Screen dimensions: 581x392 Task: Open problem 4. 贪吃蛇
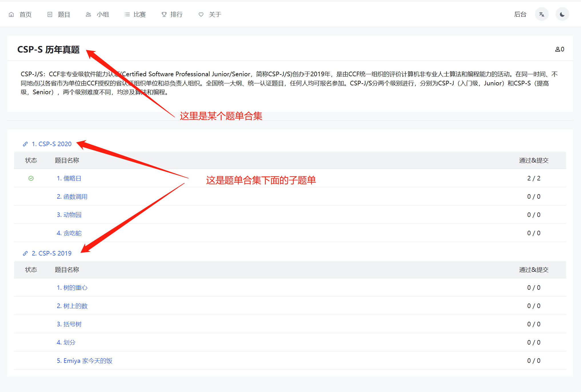pyautogui.click(x=69, y=233)
